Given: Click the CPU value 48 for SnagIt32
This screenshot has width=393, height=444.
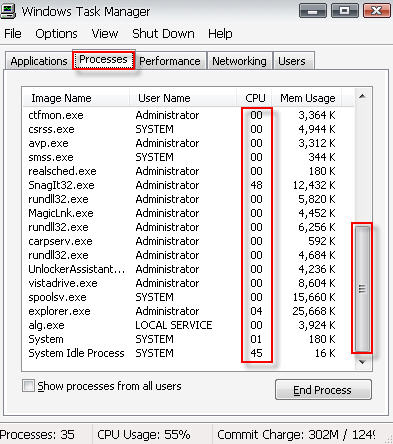Looking at the screenshot, I should click(256, 185).
